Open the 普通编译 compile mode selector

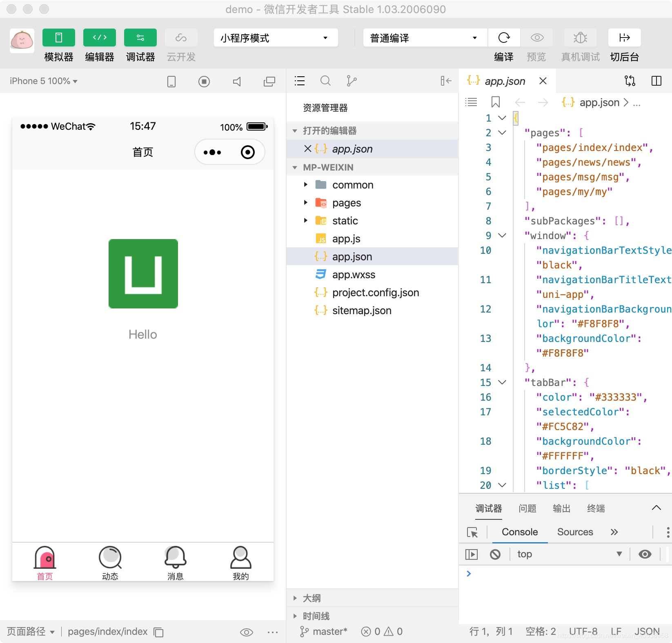(x=423, y=38)
